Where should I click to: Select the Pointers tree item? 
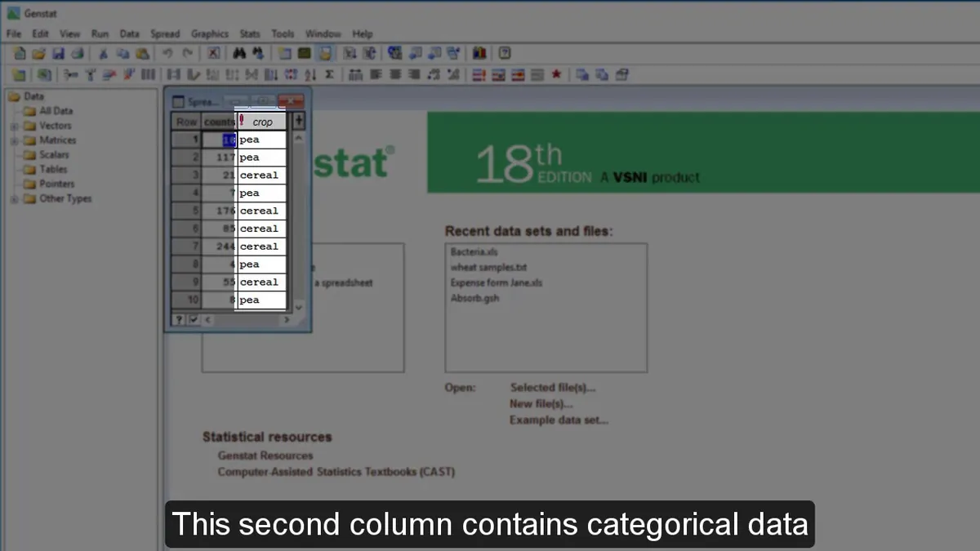click(57, 184)
